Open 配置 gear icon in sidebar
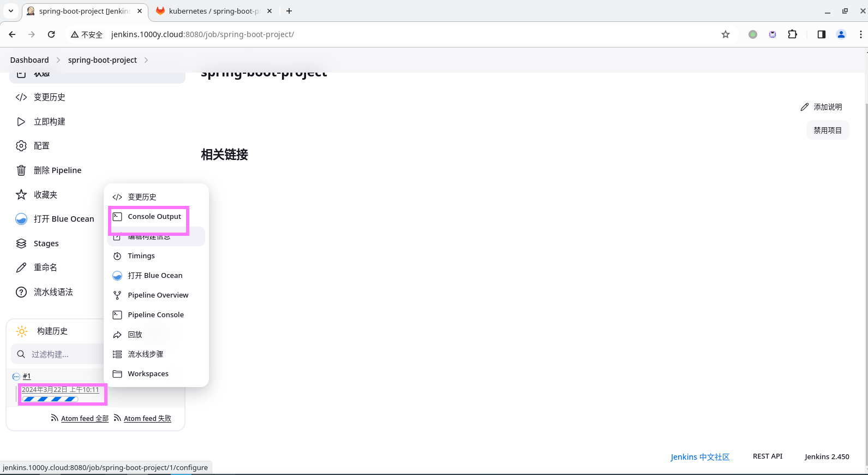The height and width of the screenshot is (475, 868). click(21, 146)
